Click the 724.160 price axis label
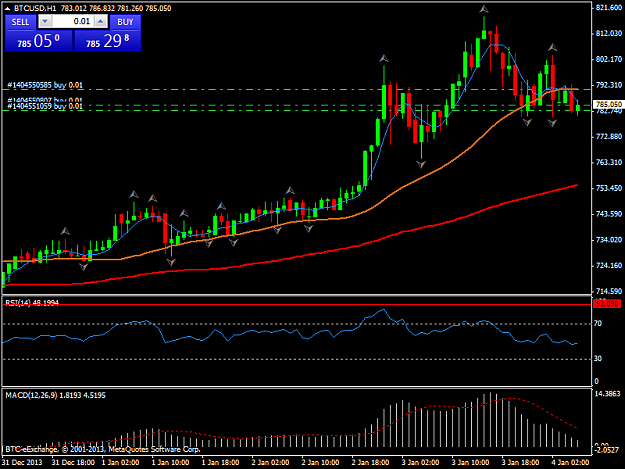Image resolution: width=625 pixels, height=469 pixels. click(609, 265)
